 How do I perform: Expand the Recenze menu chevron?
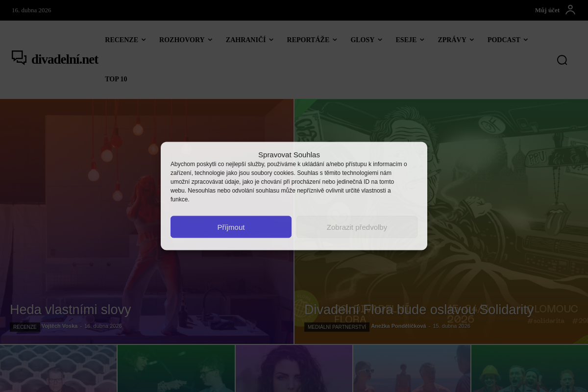coord(144,40)
